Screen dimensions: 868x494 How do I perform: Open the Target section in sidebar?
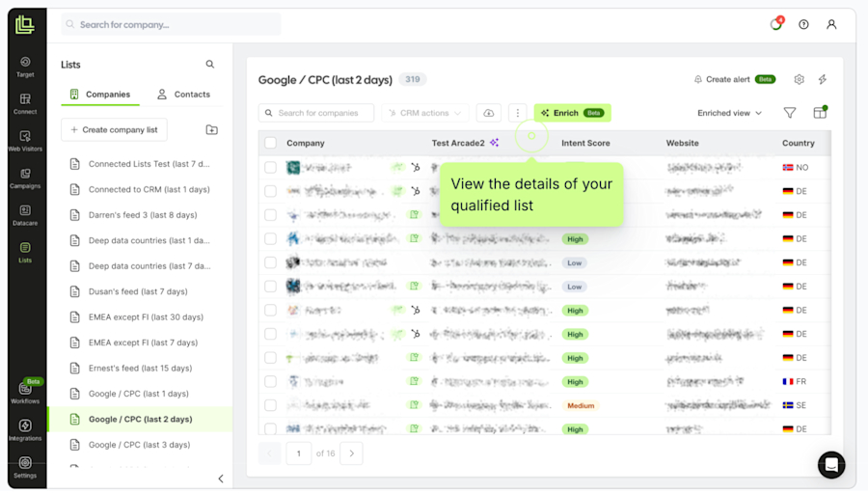[x=25, y=67]
